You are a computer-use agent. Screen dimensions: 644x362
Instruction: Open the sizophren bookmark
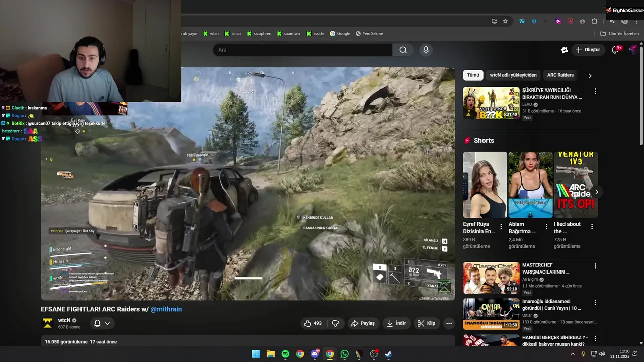tap(259, 34)
